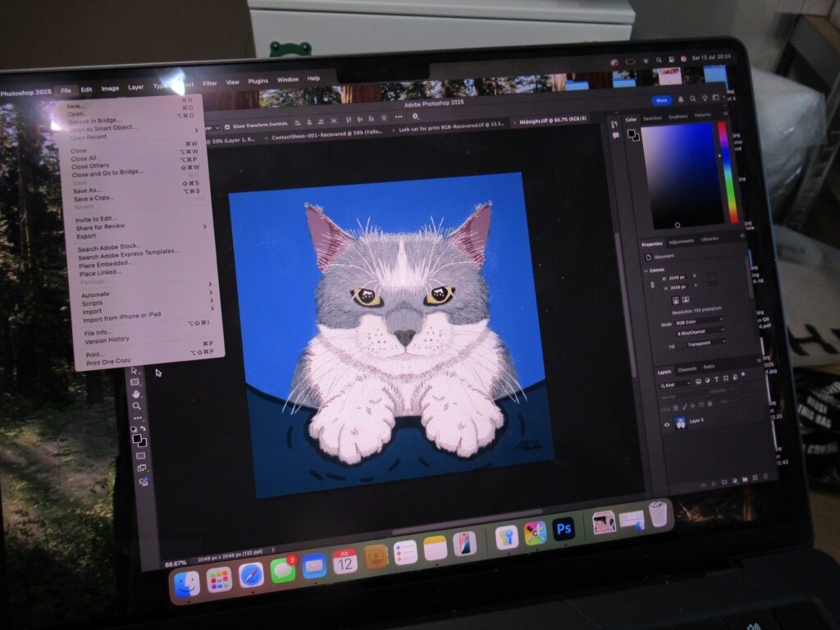Click the Photoshop icon in the Dock
The image size is (840, 630).
[x=564, y=530]
